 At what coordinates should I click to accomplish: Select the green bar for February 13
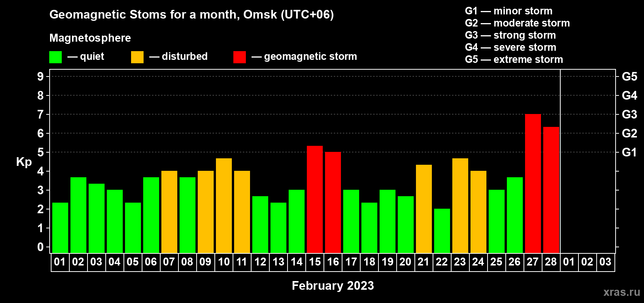[x=278, y=228]
